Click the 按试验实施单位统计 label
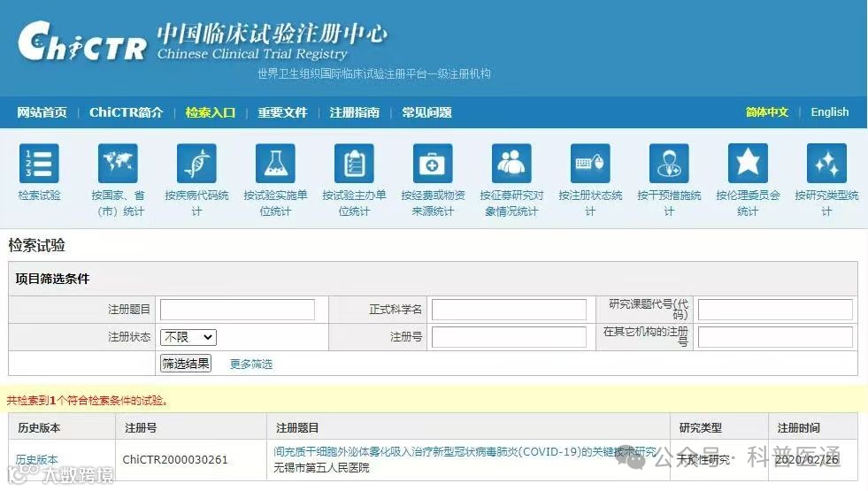This screenshot has width=868, height=491. click(275, 203)
